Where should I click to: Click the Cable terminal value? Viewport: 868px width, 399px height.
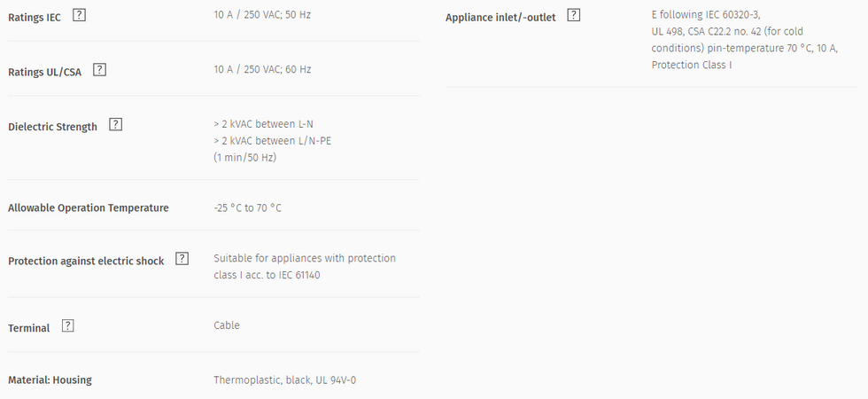(x=227, y=325)
